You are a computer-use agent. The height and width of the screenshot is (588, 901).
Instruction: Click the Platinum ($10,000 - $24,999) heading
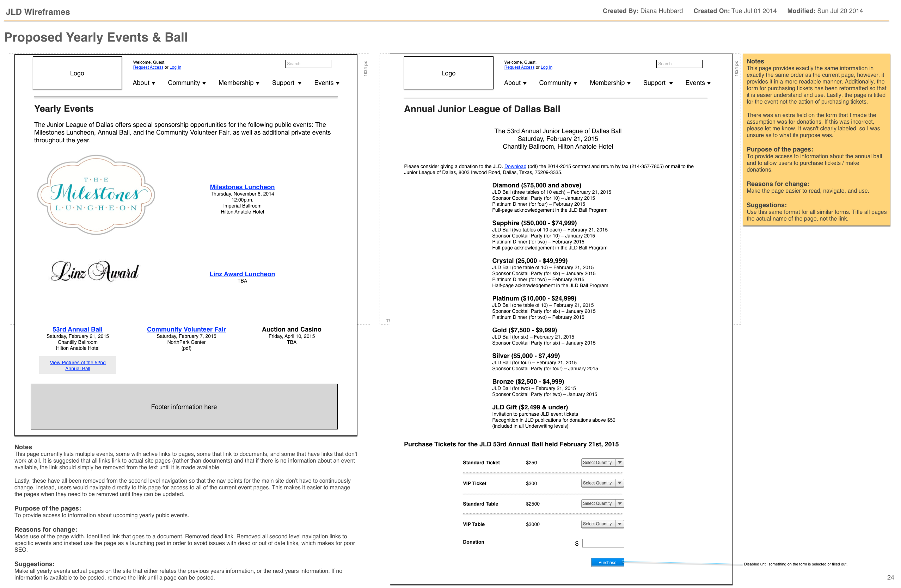click(x=534, y=298)
